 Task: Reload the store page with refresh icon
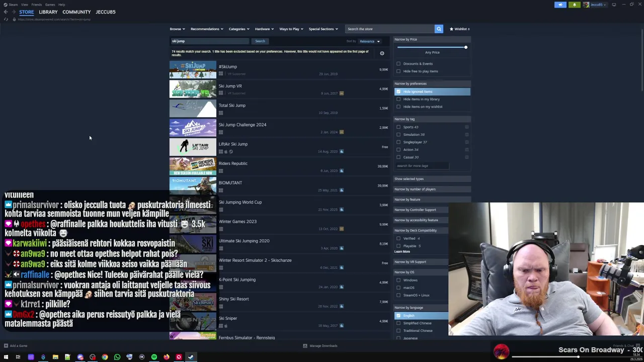click(x=6, y=19)
